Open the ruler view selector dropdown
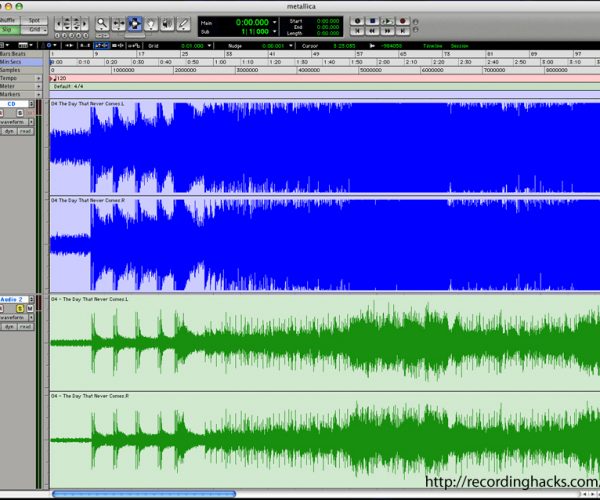The image size is (600, 500). click(x=25, y=46)
